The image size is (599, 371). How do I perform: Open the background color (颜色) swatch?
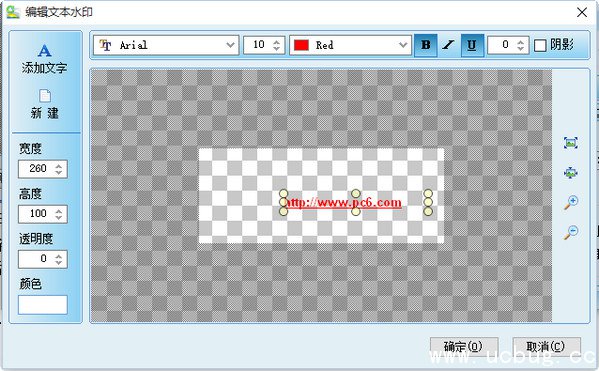[x=43, y=305]
